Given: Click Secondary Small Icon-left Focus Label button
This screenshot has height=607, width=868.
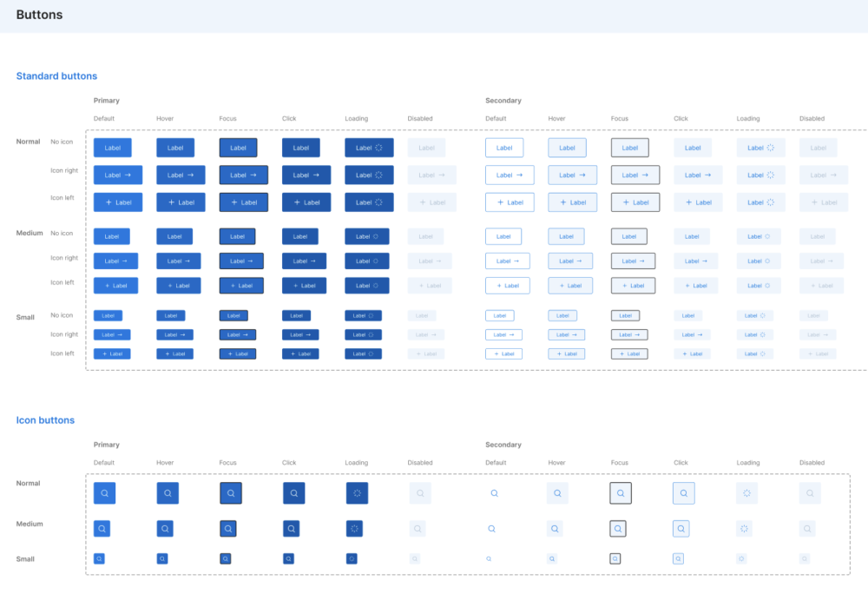Looking at the screenshot, I should (x=629, y=353).
